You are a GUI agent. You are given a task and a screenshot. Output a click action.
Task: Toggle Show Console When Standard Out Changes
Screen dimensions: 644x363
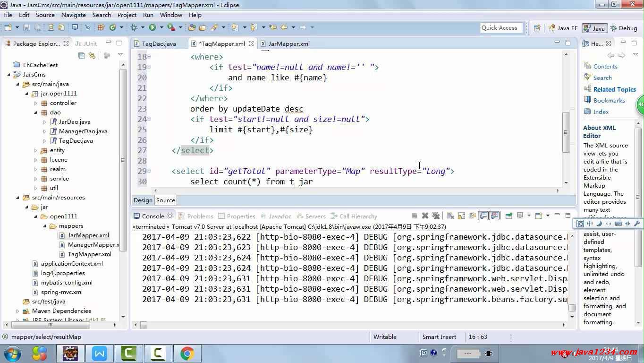483,216
